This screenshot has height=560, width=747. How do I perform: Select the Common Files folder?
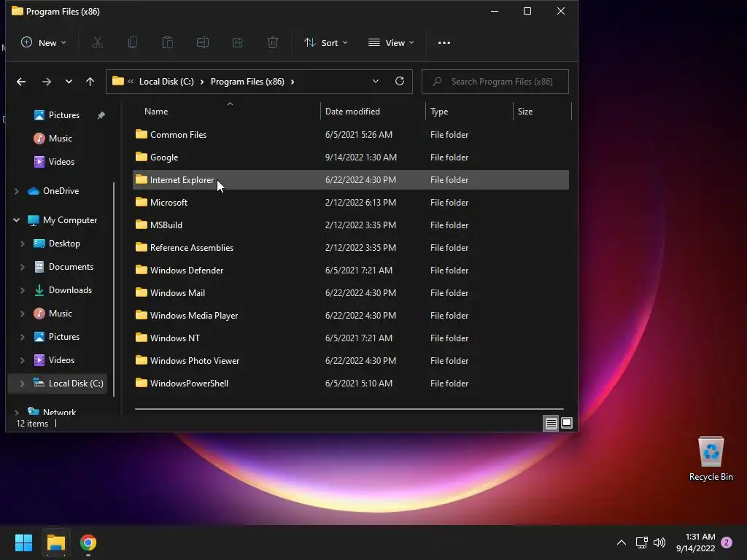pyautogui.click(x=351, y=135)
